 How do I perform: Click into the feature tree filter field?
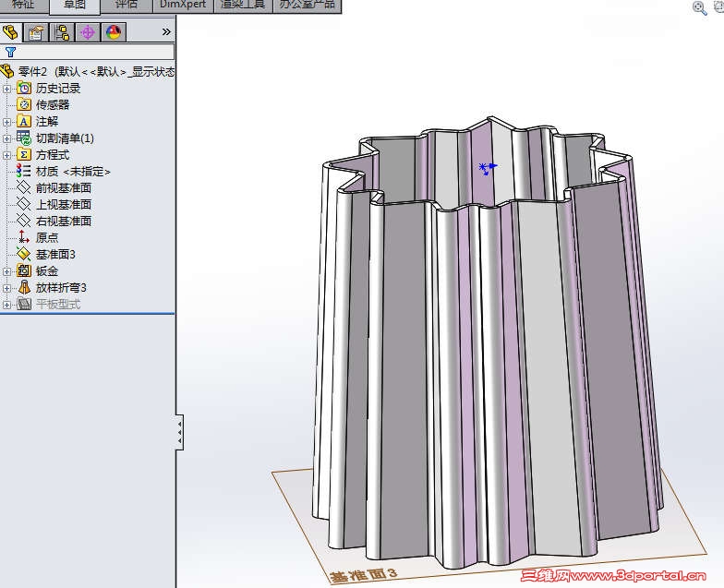point(88,52)
